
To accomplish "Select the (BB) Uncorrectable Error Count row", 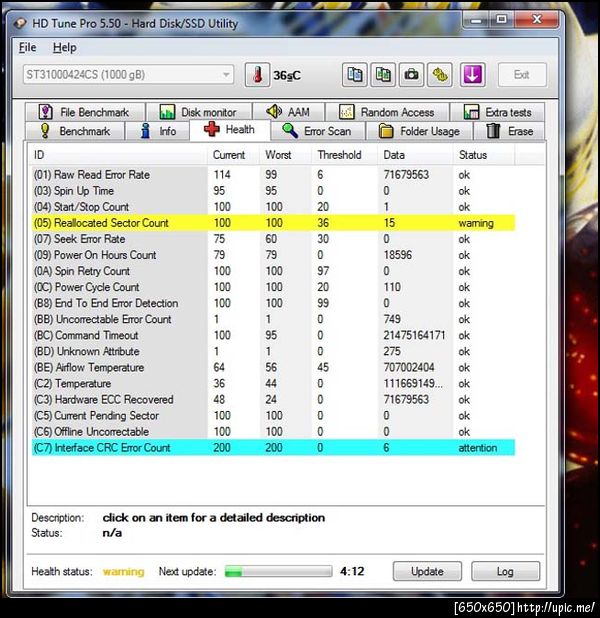I will point(273,319).
